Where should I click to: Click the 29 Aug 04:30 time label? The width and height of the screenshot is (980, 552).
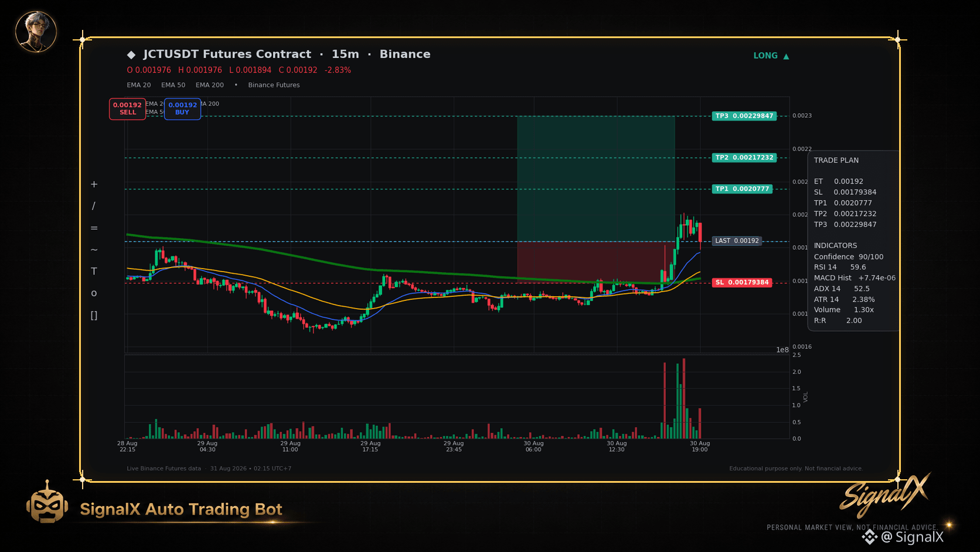click(207, 446)
